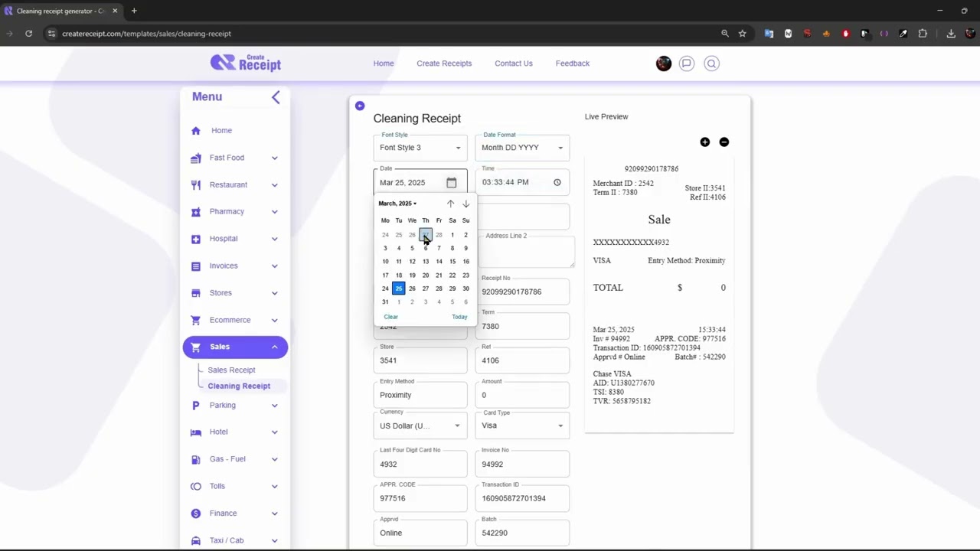Click the Batch input field

(522, 533)
